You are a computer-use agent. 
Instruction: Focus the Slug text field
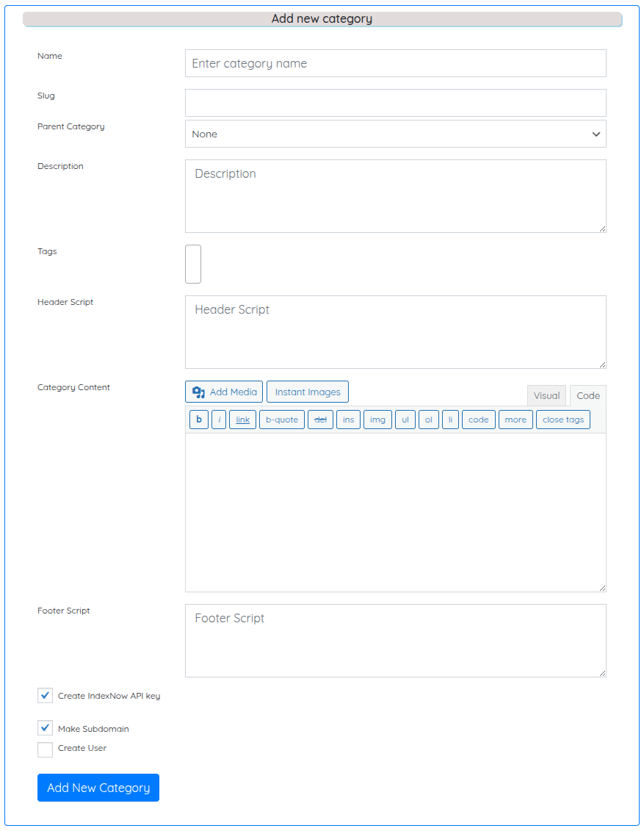click(395, 103)
